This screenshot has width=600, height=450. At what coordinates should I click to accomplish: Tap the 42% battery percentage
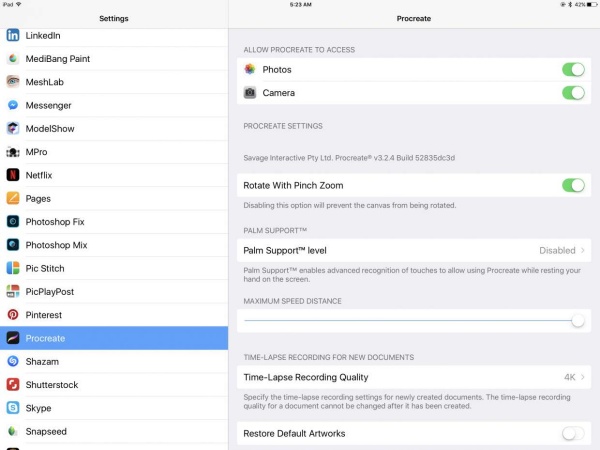pos(580,5)
